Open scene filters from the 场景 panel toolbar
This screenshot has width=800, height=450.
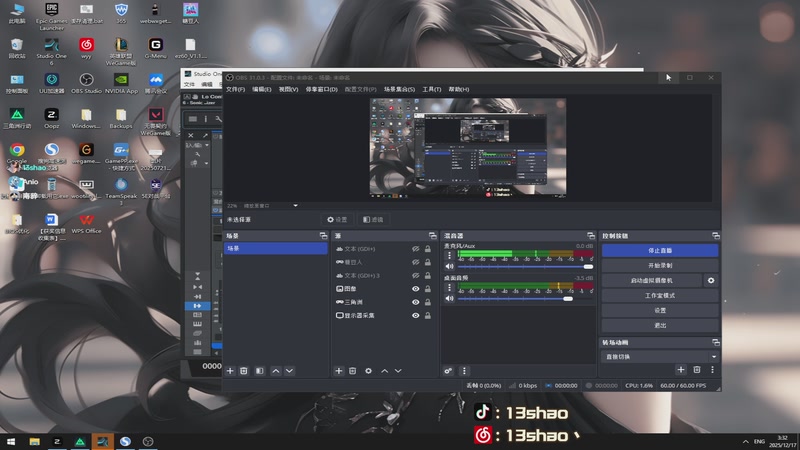click(x=260, y=371)
